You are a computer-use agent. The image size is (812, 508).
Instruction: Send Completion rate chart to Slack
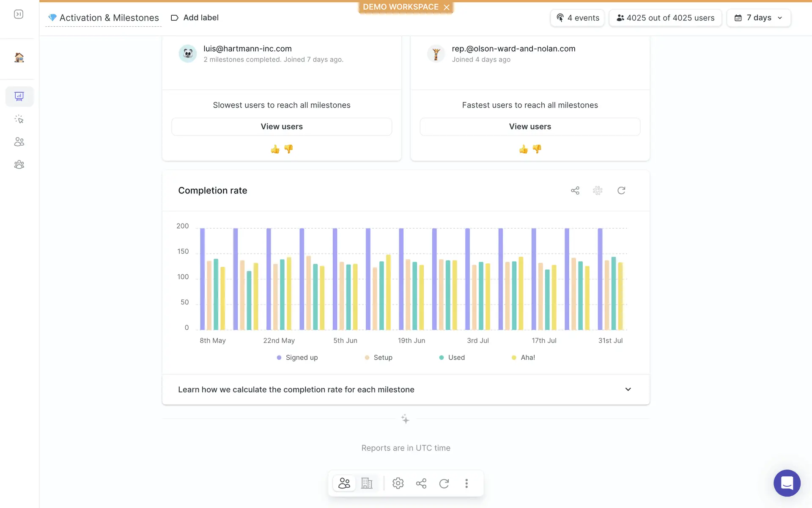tap(598, 190)
